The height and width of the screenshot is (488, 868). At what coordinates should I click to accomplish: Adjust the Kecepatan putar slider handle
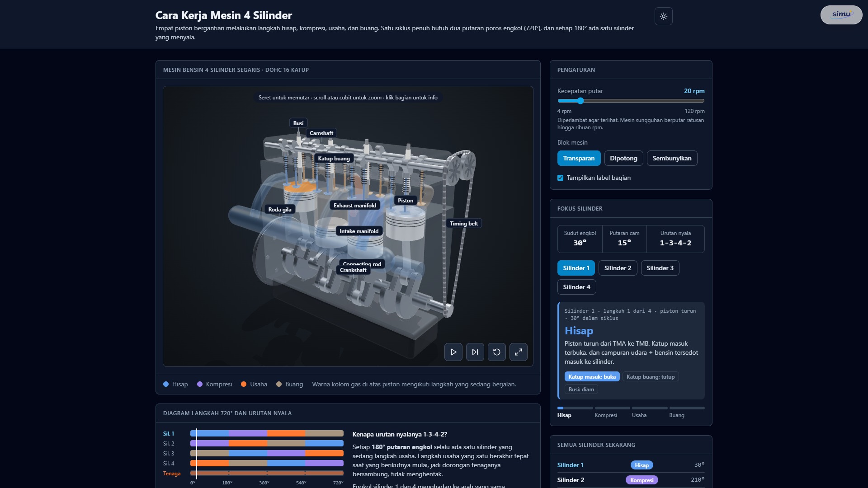click(x=580, y=101)
